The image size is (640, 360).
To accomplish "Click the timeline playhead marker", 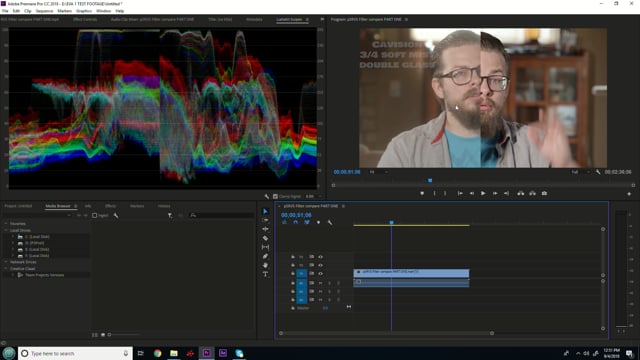I will point(391,222).
